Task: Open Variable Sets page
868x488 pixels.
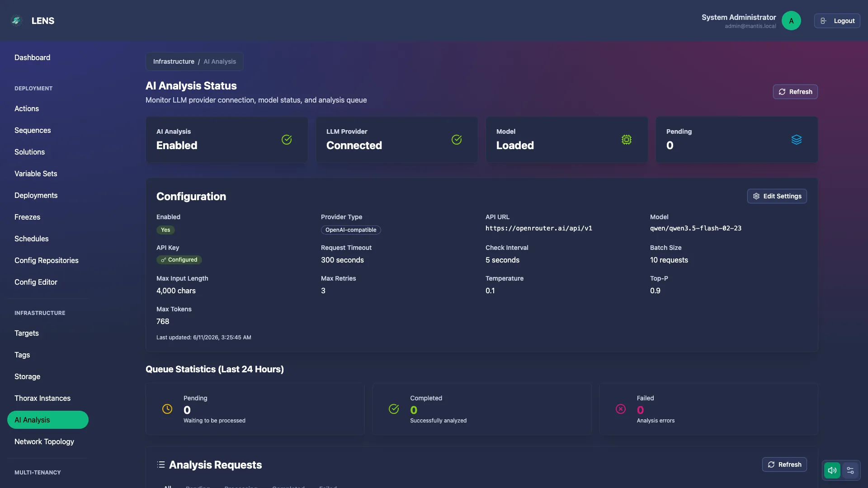Action: click(x=36, y=174)
